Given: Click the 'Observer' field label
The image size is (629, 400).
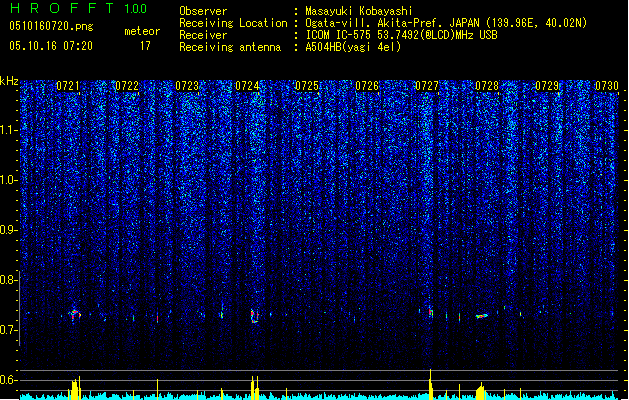Looking at the screenshot, I should (203, 11).
